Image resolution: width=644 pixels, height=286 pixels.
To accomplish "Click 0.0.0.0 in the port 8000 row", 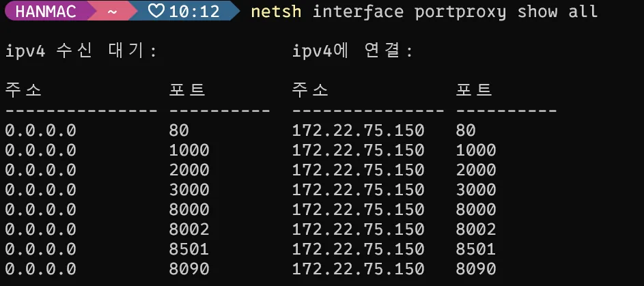I will point(41,210).
